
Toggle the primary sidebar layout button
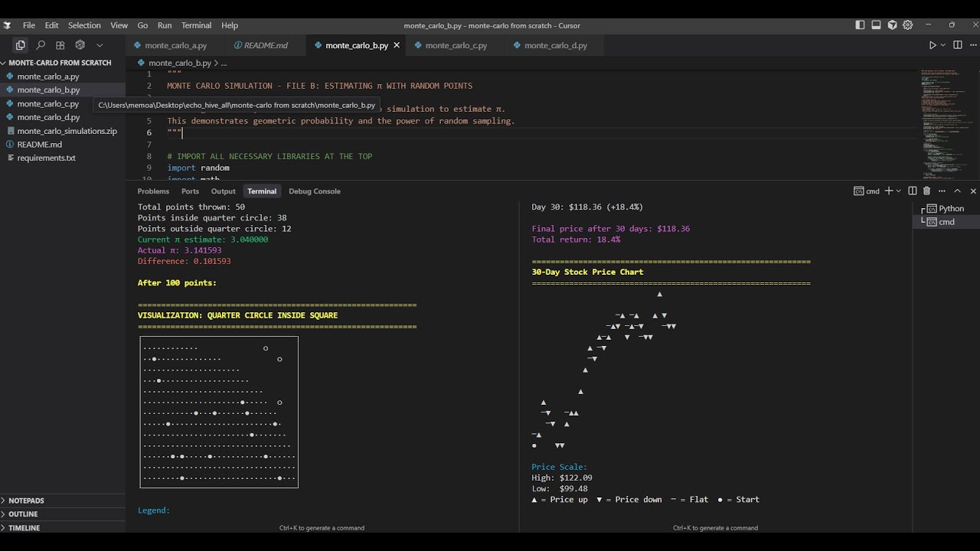[x=861, y=25]
